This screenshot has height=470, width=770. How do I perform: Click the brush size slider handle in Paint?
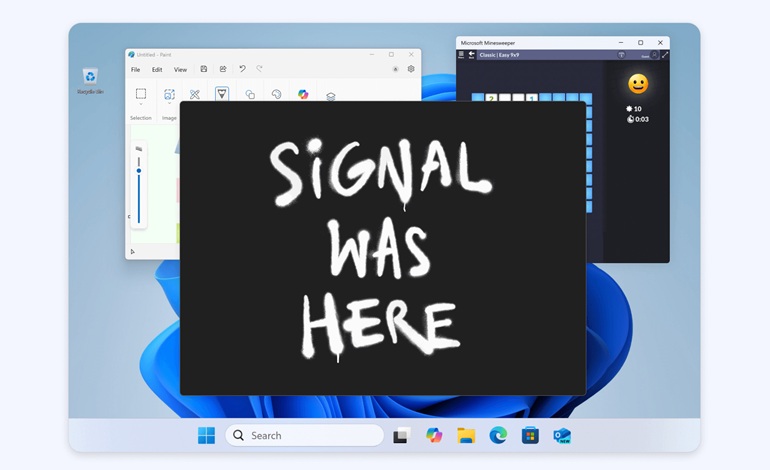pyautogui.click(x=139, y=170)
